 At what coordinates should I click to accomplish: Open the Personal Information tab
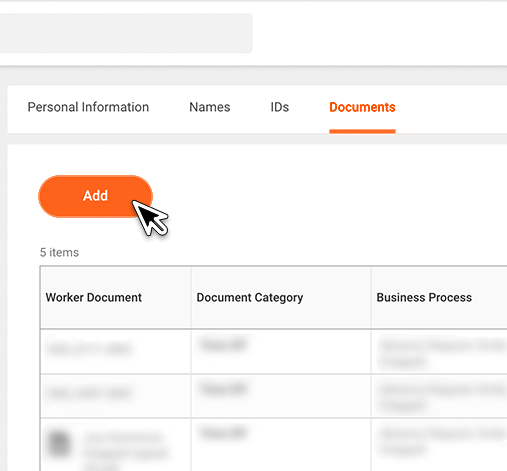88,107
